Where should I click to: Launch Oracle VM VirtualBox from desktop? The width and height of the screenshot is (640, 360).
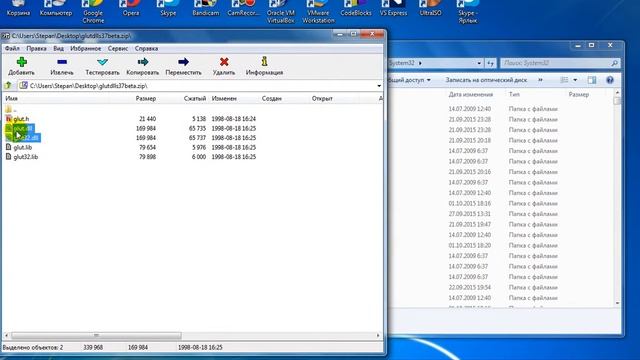click(x=281, y=11)
